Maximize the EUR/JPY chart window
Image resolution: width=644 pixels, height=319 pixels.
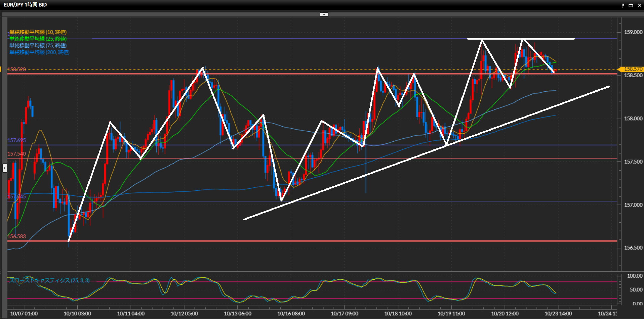tap(631, 5)
